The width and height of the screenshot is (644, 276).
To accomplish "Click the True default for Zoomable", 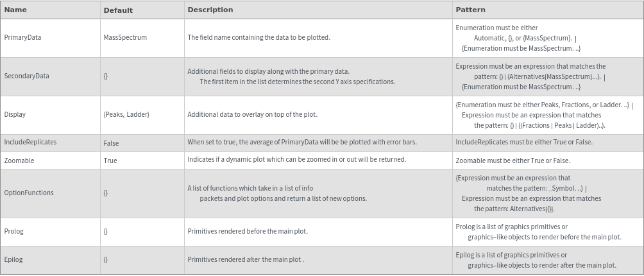I will coord(110,160).
